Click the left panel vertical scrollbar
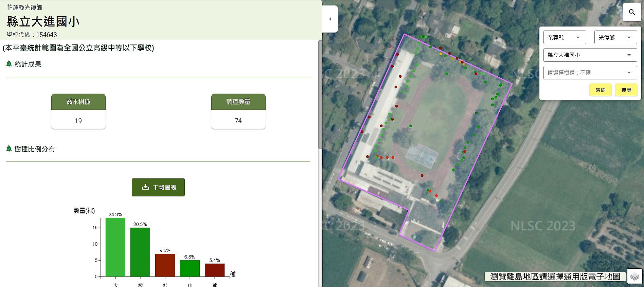This screenshot has height=287, width=644. tap(320, 95)
